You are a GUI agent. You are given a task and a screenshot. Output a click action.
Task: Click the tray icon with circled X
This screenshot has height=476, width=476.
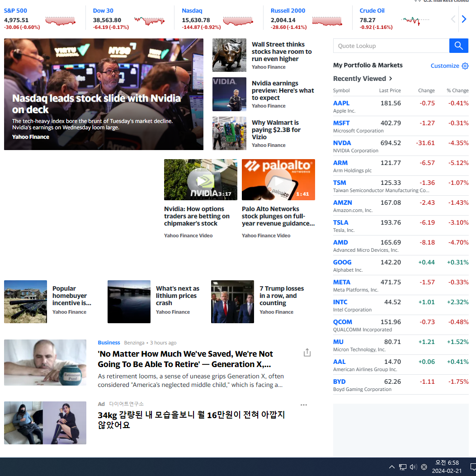[424, 467]
